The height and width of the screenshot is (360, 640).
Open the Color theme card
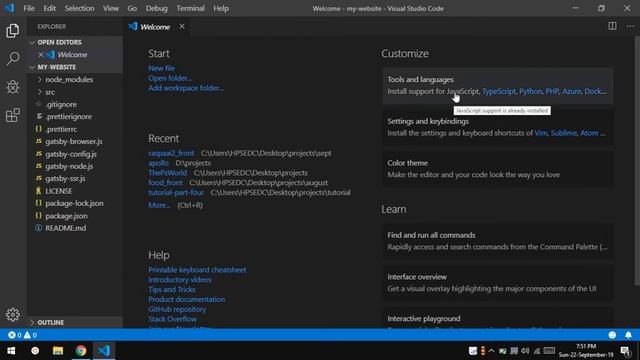[498, 169]
